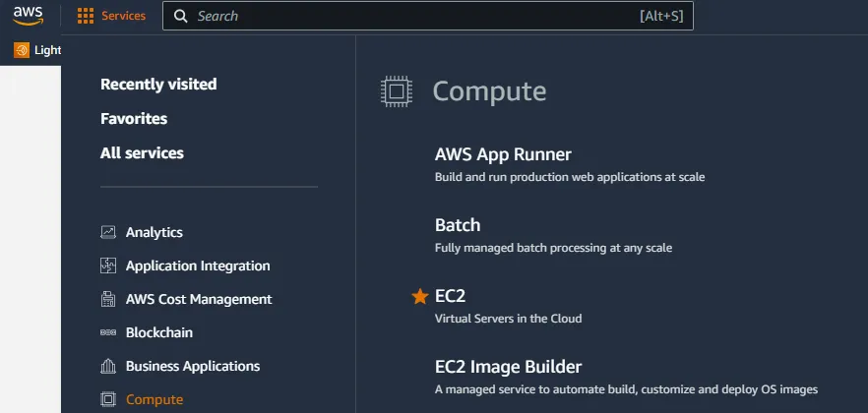Click the large Compute header icon
Image resolution: width=868 pixels, height=413 pixels.
pyautogui.click(x=397, y=91)
